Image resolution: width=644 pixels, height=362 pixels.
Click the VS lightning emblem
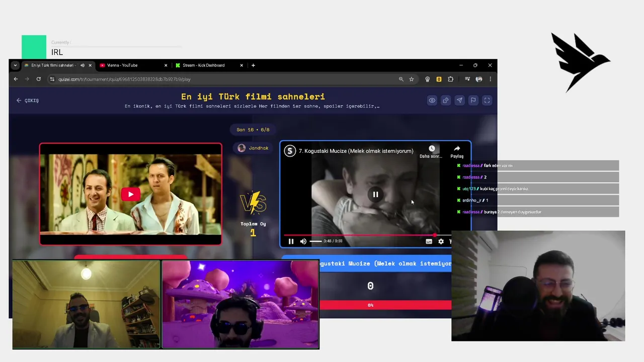click(x=253, y=202)
